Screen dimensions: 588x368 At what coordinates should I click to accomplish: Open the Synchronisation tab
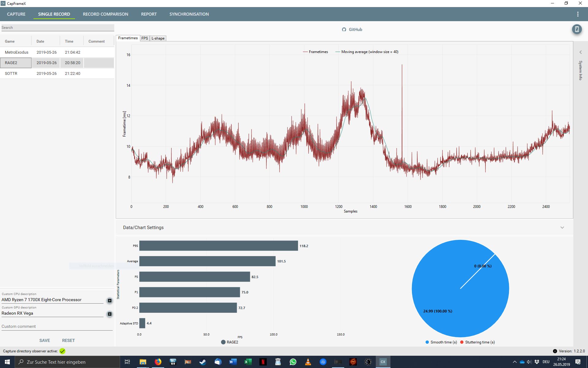point(189,14)
